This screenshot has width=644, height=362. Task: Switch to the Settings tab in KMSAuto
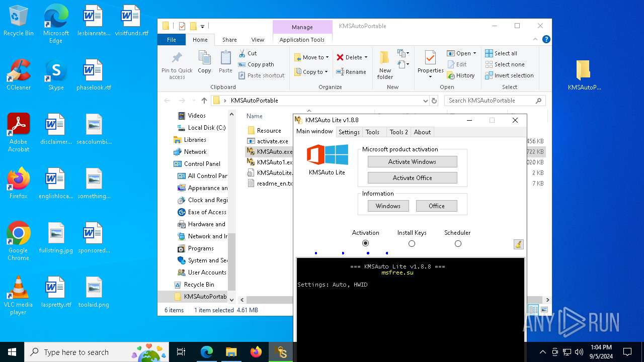pyautogui.click(x=349, y=132)
